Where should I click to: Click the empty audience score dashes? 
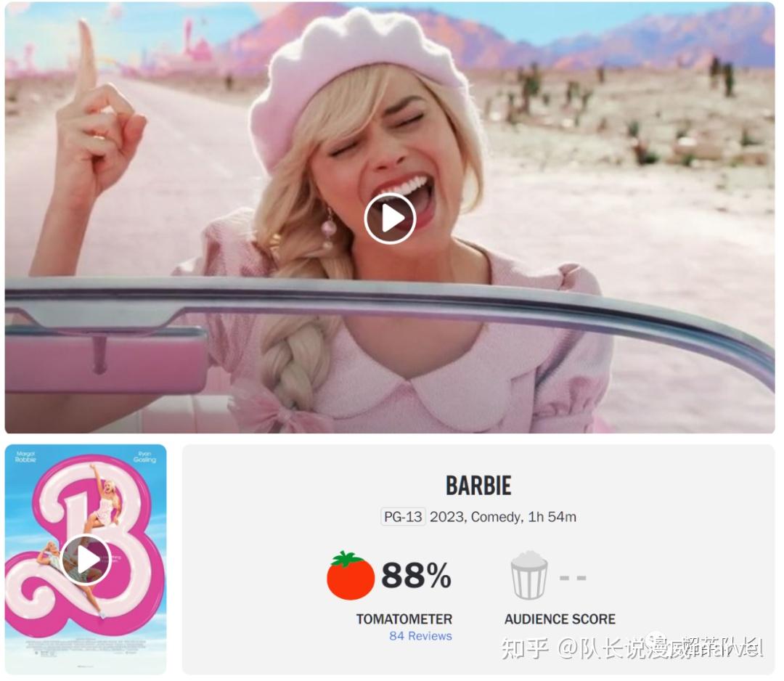(573, 578)
